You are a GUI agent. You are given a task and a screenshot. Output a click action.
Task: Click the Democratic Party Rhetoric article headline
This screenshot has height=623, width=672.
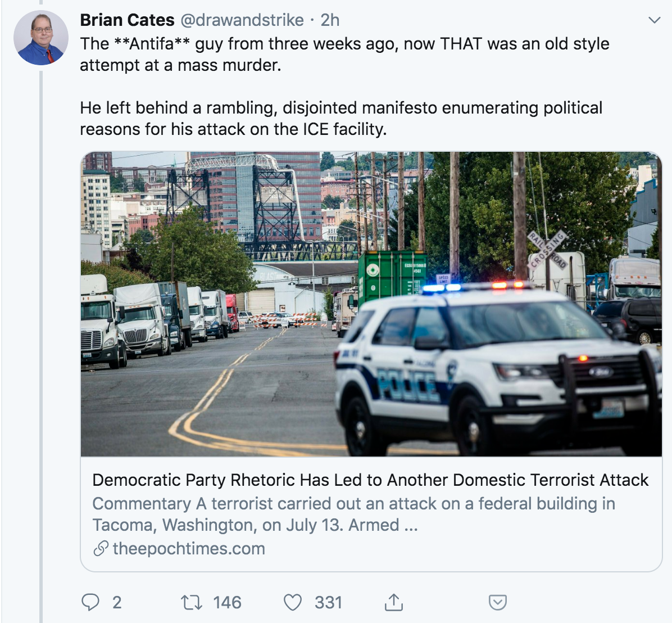tap(370, 480)
